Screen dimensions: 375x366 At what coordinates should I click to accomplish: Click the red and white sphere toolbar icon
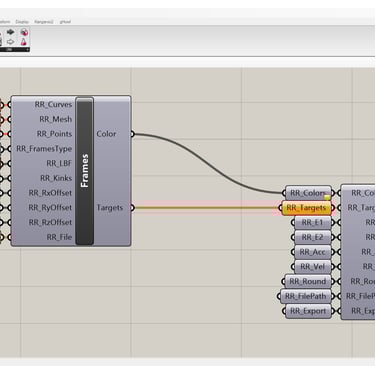click(x=24, y=32)
